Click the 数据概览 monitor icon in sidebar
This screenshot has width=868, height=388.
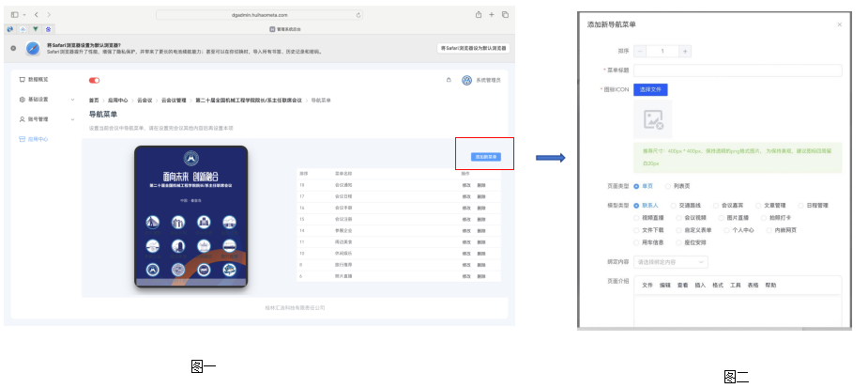click(x=23, y=80)
